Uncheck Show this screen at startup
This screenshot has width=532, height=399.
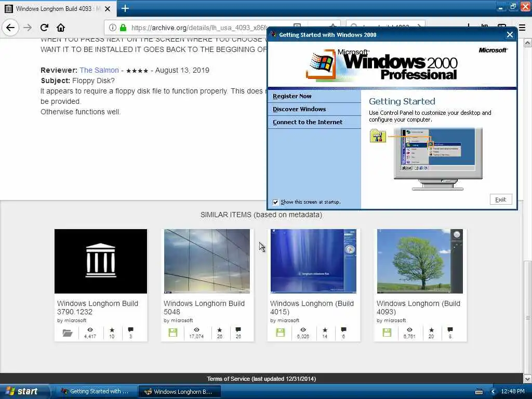275,202
